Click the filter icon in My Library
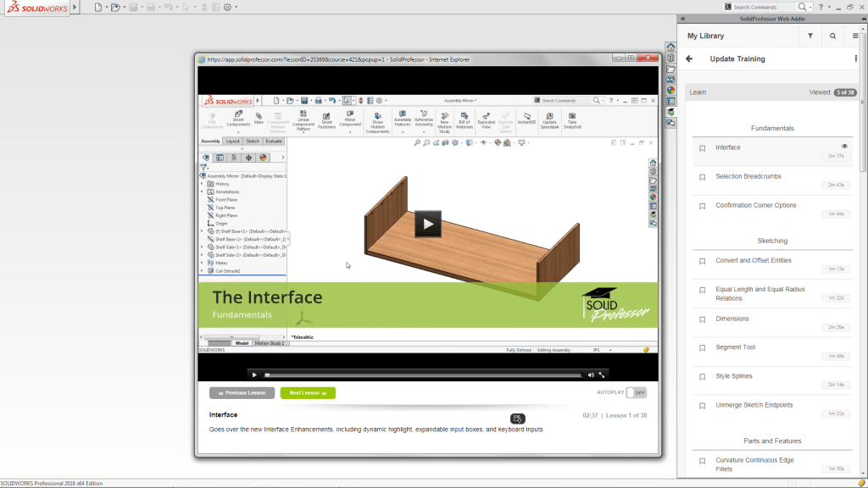Screen dimensions: 868x488 click(810, 36)
